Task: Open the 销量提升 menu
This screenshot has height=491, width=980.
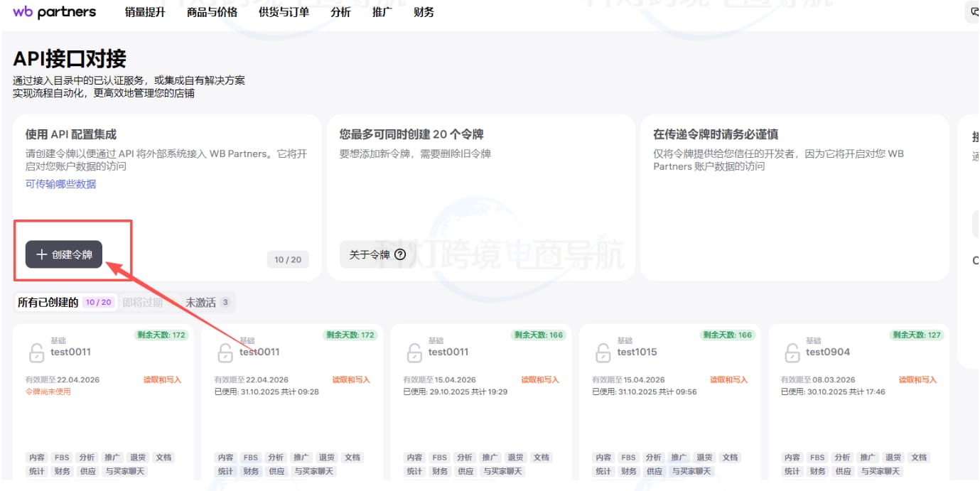Action: (145, 12)
